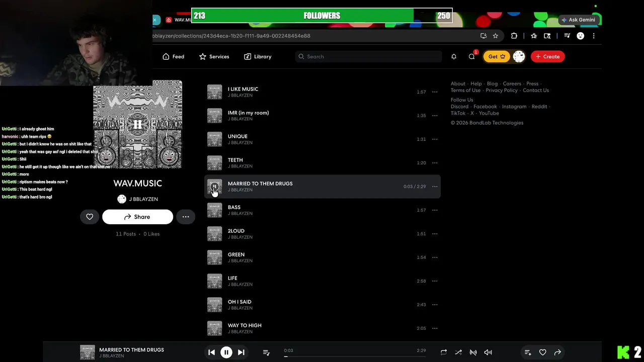
Task: Click install app icon in address bar
Action: tap(484, 36)
